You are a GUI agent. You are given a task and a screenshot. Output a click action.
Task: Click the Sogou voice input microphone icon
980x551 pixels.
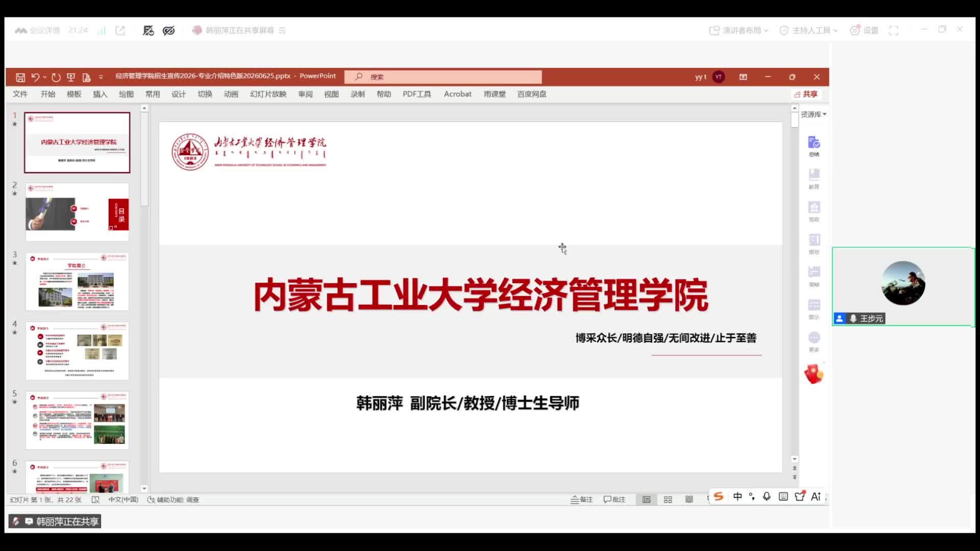point(767,496)
